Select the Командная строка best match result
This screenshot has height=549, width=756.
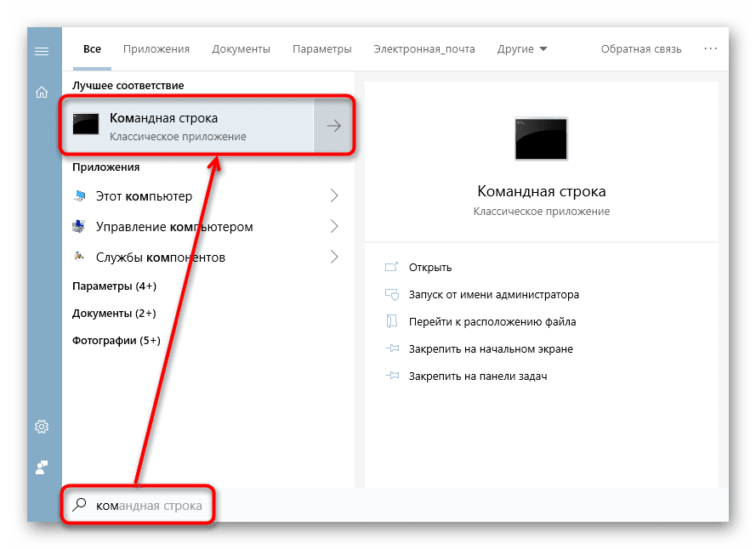(x=188, y=126)
